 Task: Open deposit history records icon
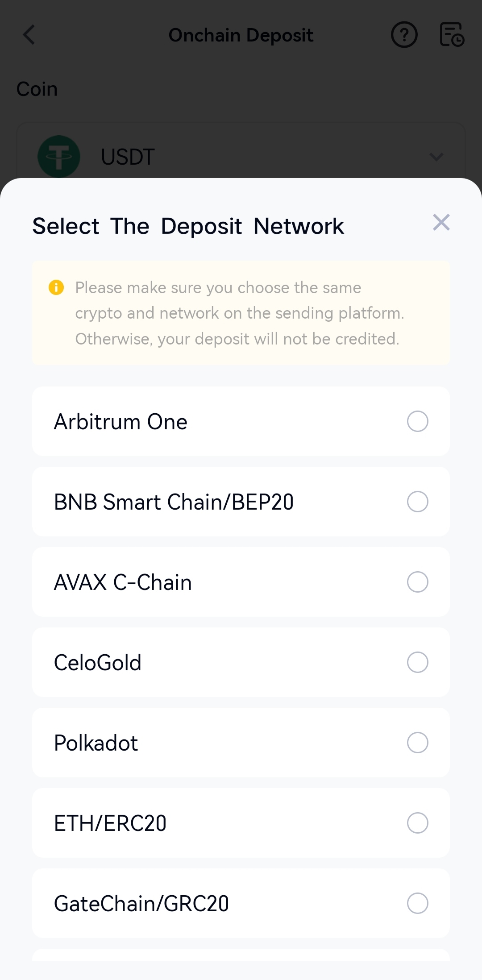point(452,35)
